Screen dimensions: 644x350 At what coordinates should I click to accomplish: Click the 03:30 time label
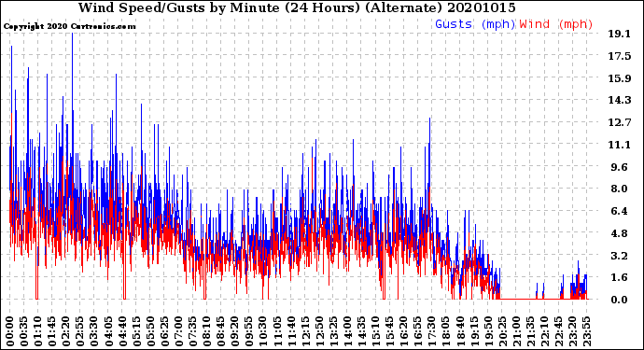click(94, 331)
